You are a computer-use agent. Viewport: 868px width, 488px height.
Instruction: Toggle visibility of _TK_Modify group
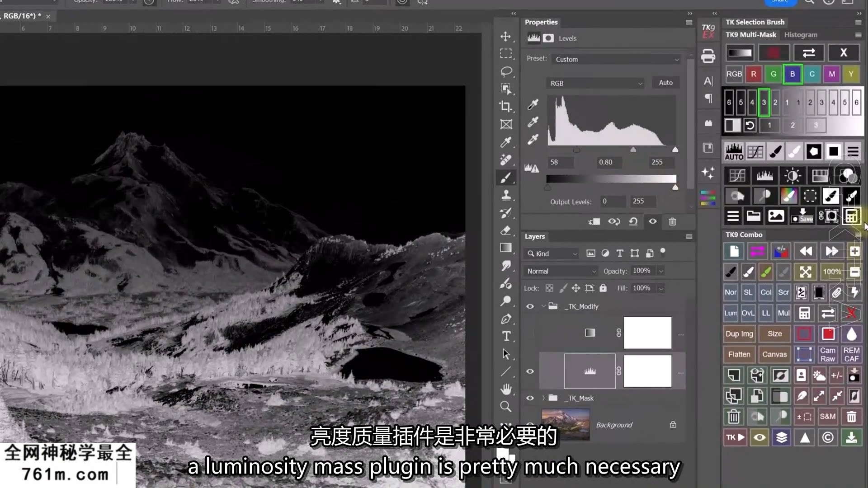pyautogui.click(x=530, y=306)
